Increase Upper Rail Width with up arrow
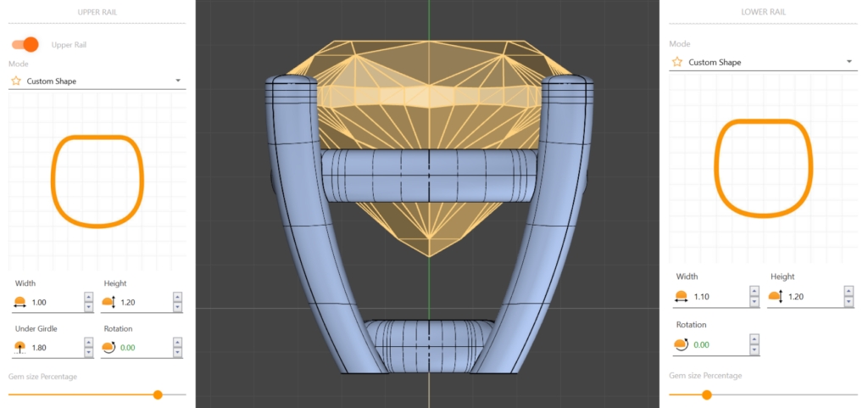 click(88, 297)
